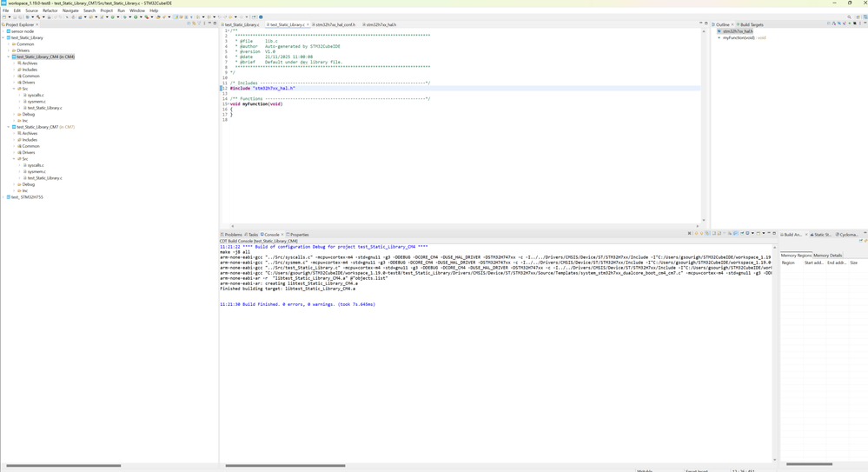
Task: Open the Refactor menu
Action: pos(50,10)
